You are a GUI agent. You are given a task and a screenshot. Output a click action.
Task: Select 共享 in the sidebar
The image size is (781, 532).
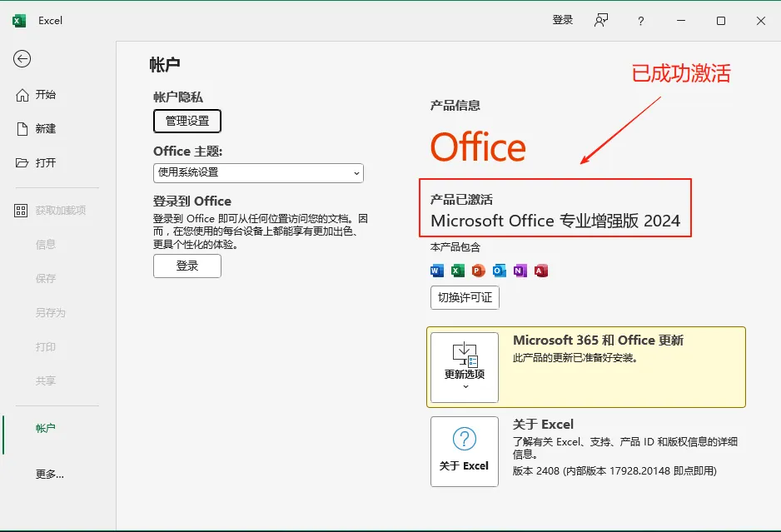(x=45, y=381)
